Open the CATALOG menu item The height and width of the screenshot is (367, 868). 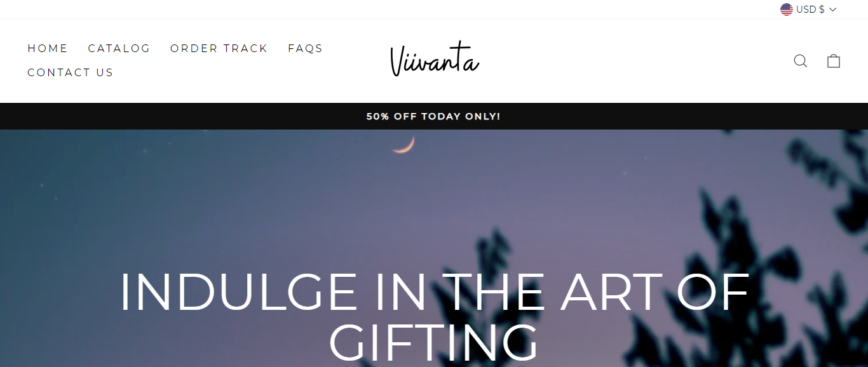(x=119, y=48)
